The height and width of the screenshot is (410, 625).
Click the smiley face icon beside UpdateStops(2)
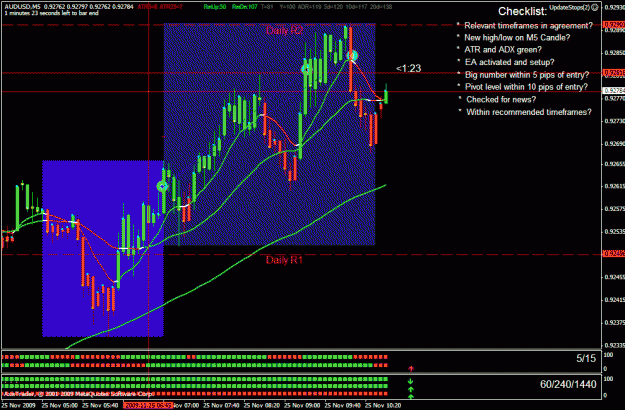(x=595, y=8)
